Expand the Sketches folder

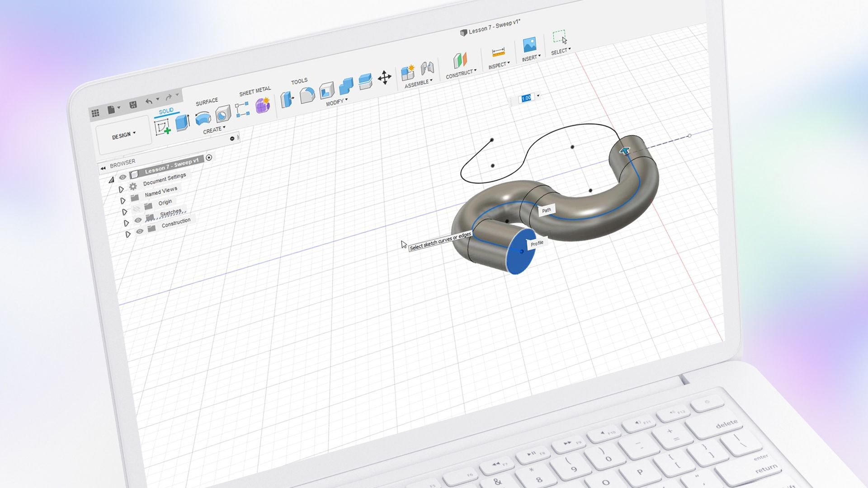(x=126, y=223)
